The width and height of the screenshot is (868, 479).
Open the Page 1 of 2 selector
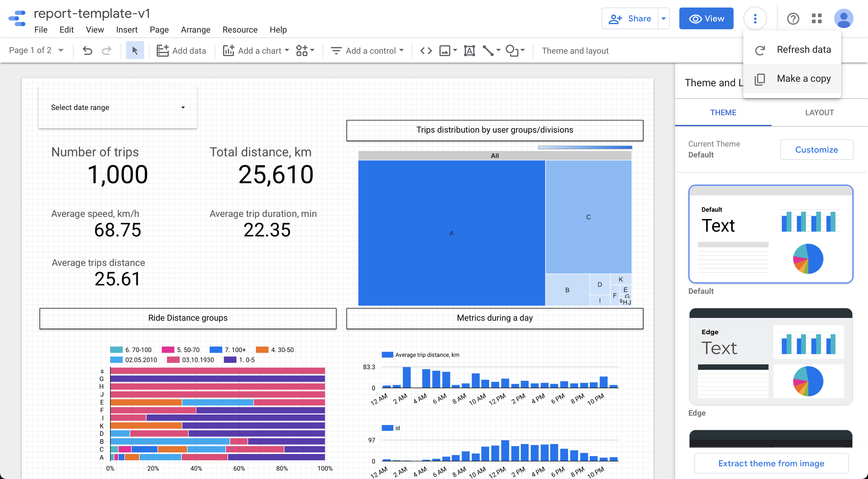pos(36,51)
